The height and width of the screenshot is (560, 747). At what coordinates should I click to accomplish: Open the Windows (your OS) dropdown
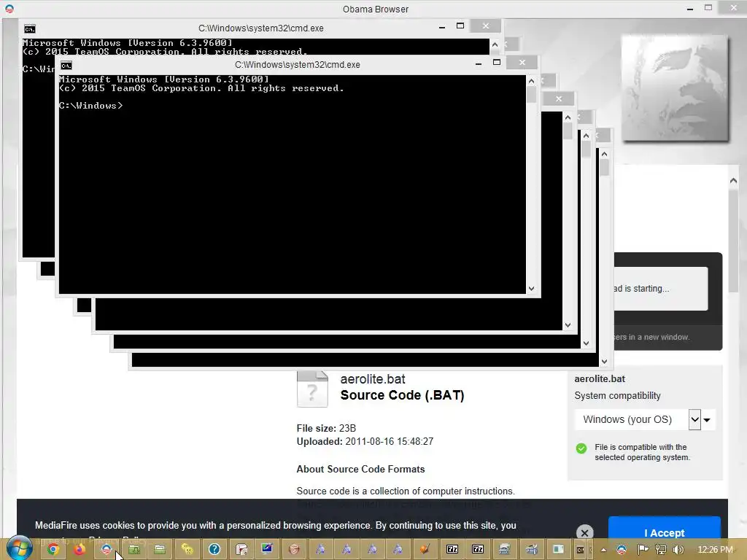(644, 419)
